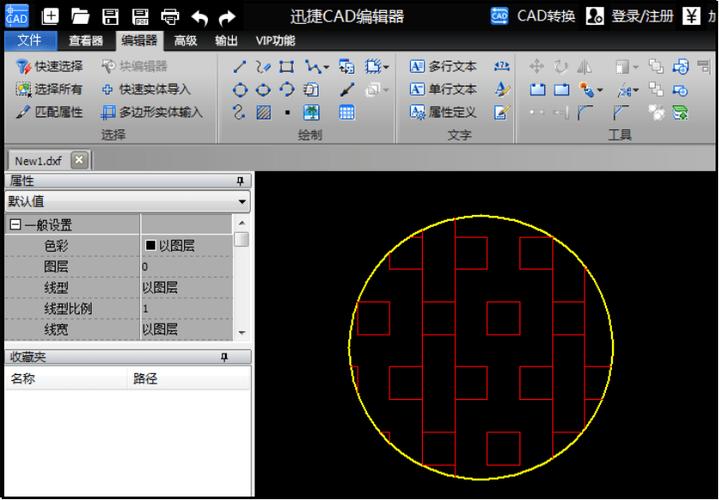Click the 快速选择 quick select tool
This screenshot has width=719, height=500.
tap(49, 67)
